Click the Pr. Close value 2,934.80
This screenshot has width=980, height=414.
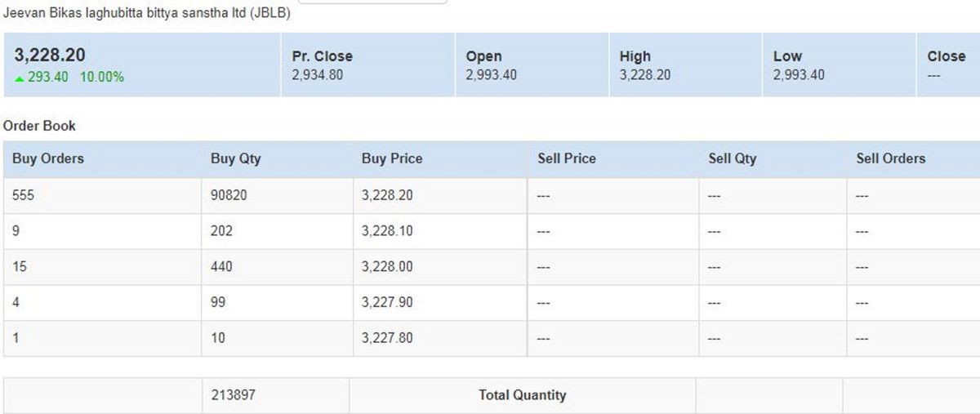(317, 75)
